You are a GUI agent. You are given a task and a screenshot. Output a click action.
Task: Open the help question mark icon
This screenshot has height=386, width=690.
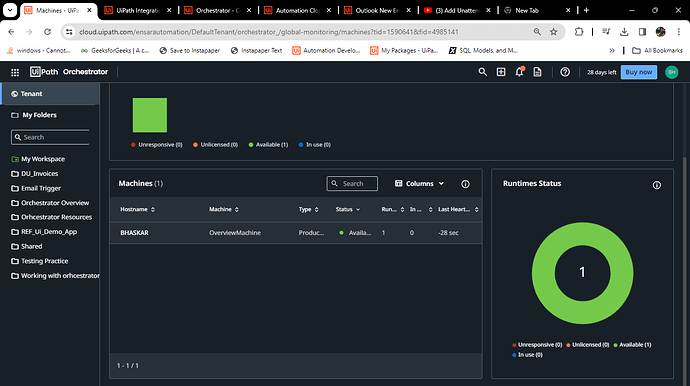[x=565, y=72]
